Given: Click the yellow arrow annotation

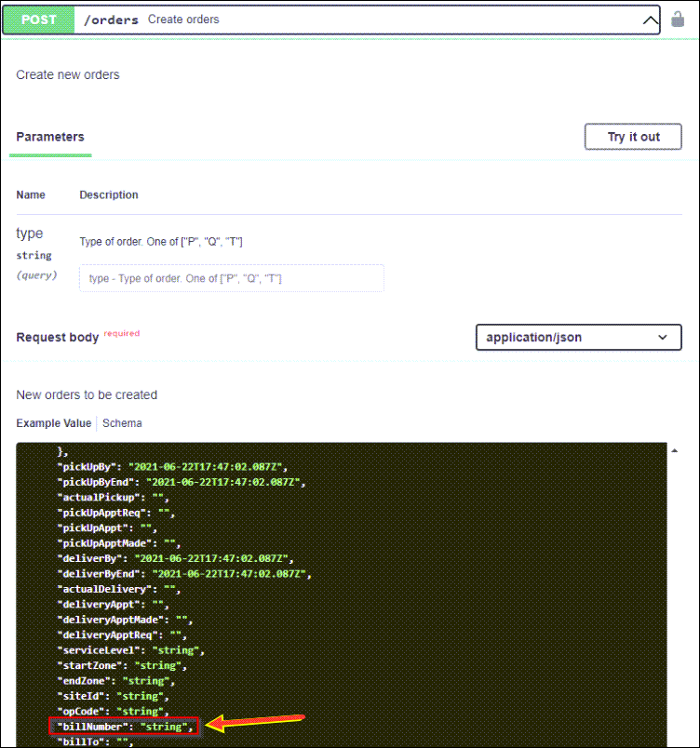Looking at the screenshot, I should tap(256, 722).
